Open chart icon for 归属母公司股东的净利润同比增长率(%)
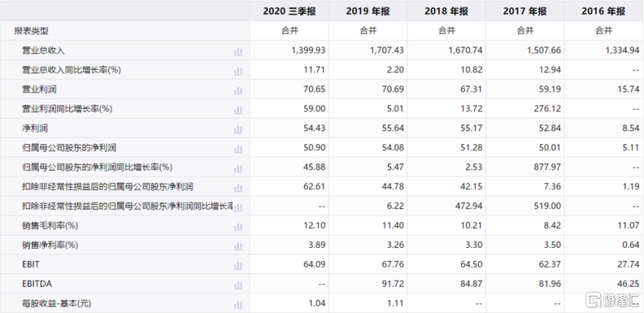The width and height of the screenshot is (644, 313). pos(238,167)
